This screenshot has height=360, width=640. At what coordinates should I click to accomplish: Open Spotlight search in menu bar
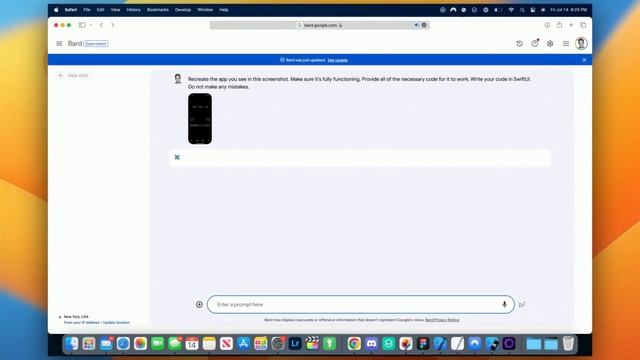point(522,10)
